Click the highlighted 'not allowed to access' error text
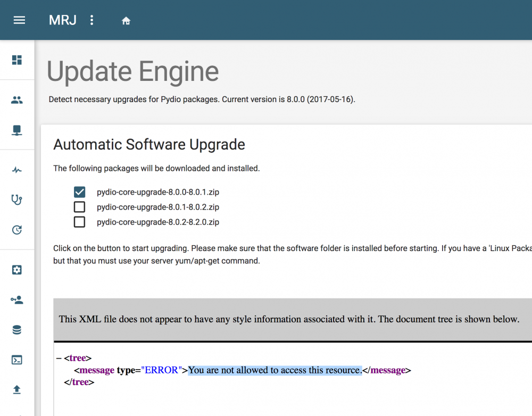532x416 pixels. [275, 370]
